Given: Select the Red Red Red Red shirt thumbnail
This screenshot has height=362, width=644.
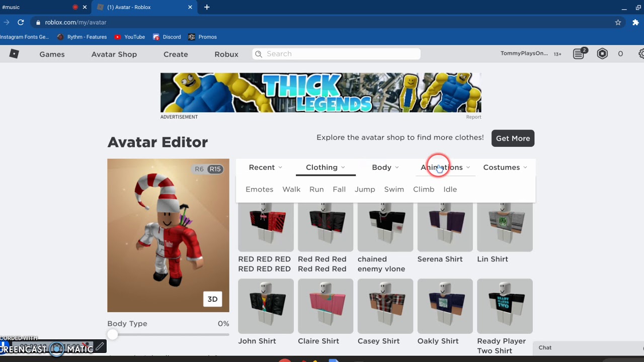Looking at the screenshot, I should (326, 227).
